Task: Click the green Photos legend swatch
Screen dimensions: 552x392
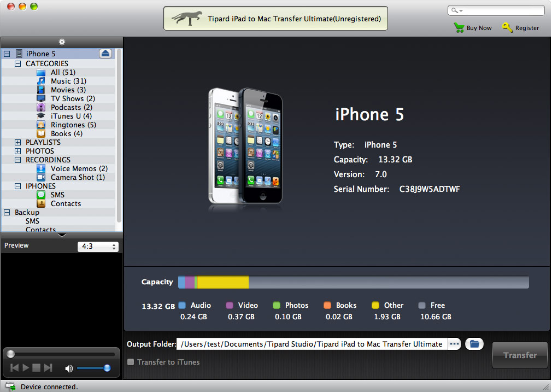Action: [277, 305]
